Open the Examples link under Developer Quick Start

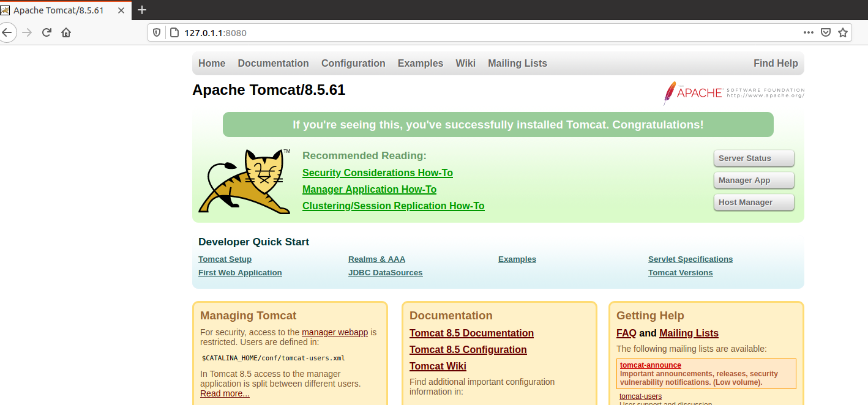[517, 259]
